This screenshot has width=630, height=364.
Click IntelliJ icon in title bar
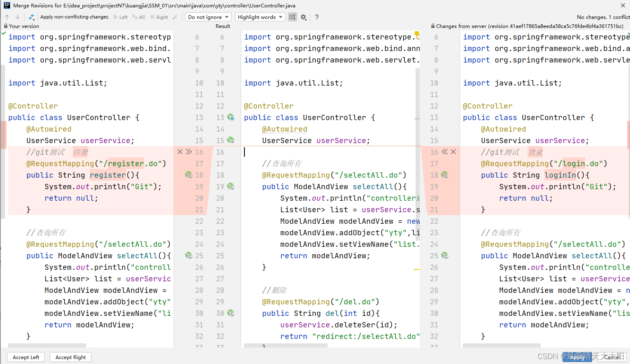click(7, 5)
